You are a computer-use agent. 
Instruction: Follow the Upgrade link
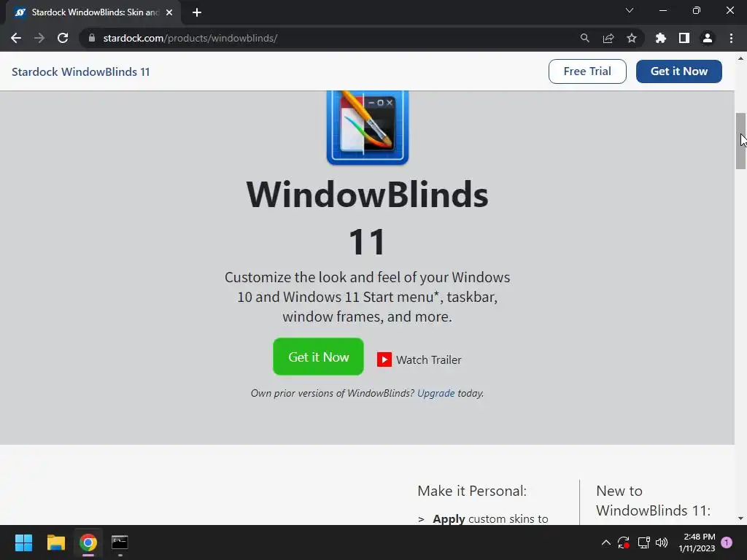coord(436,393)
